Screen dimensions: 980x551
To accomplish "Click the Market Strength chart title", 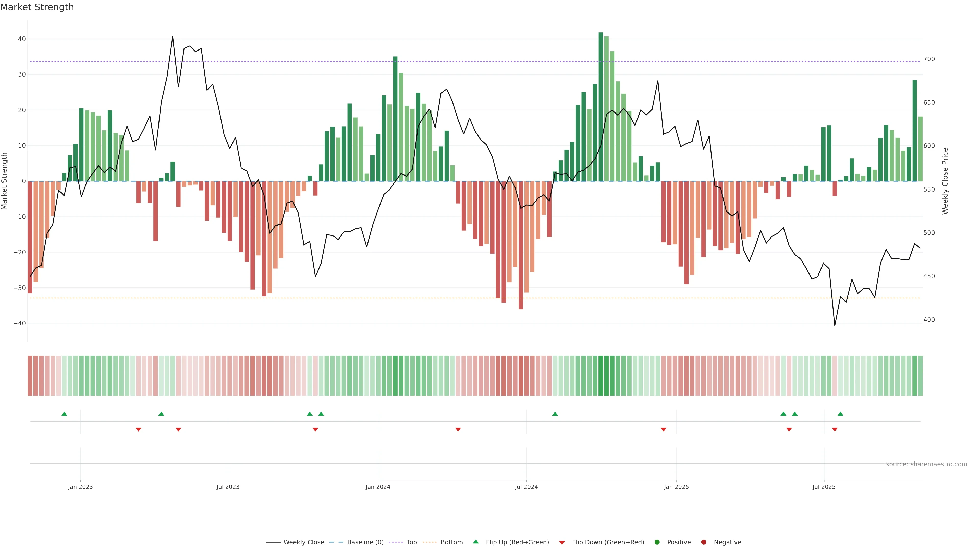I will coord(37,7).
